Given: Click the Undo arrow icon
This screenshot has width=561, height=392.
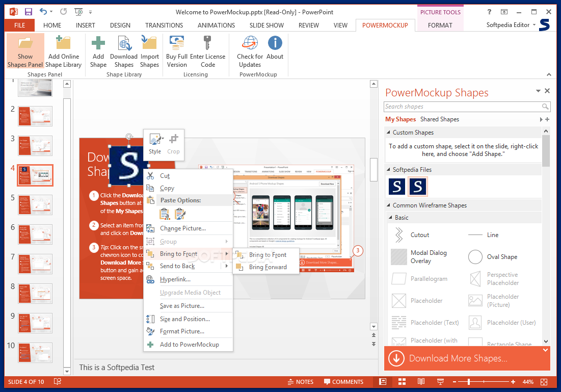Looking at the screenshot, I should pyautogui.click(x=43, y=11).
